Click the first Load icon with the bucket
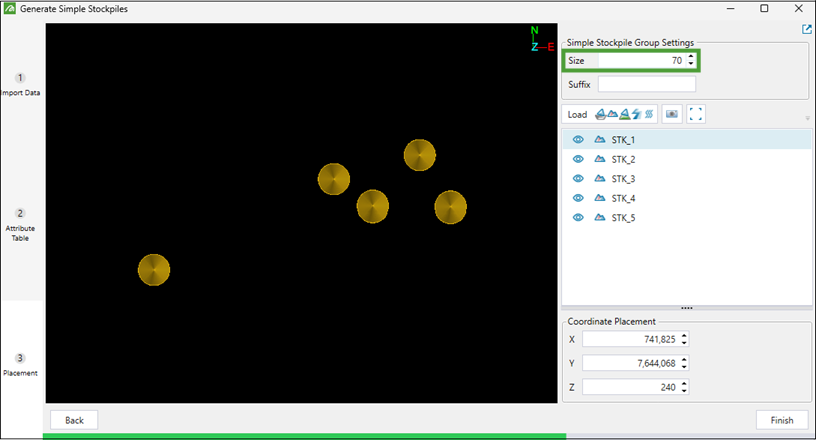This screenshot has height=440, width=816. click(601, 114)
